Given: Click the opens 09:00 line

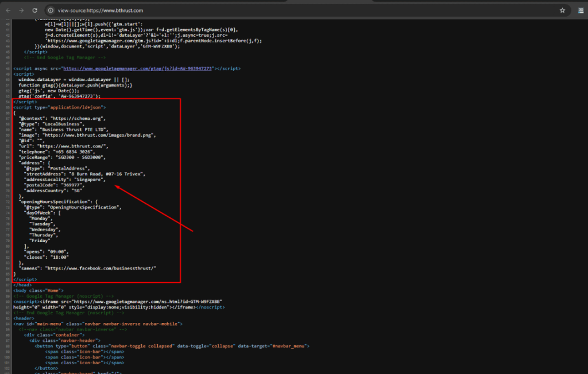Looking at the screenshot, I should tap(47, 252).
